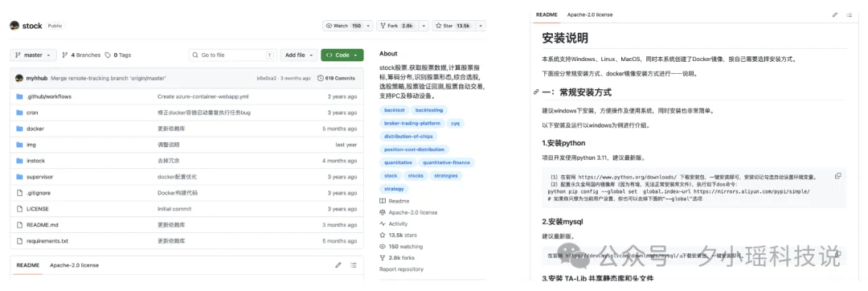Click the backtesting topic tag
The image size is (868, 291).
[429, 110]
